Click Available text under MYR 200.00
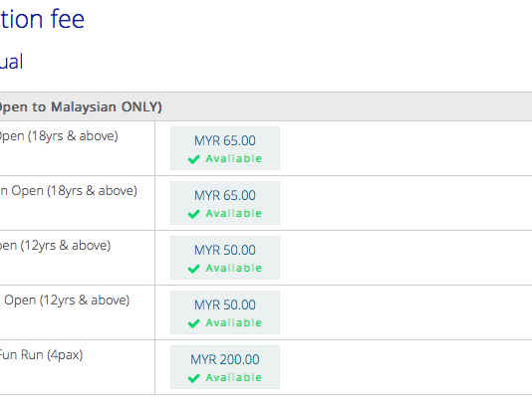 coord(234,377)
